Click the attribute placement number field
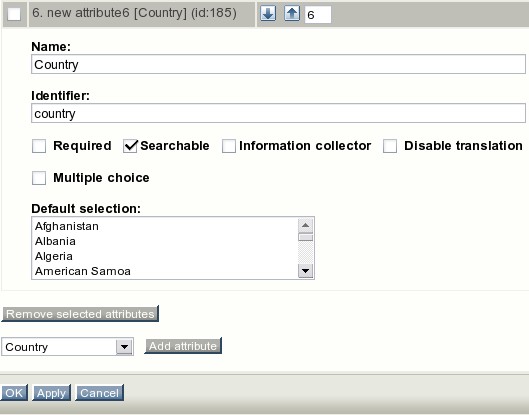 click(x=317, y=15)
